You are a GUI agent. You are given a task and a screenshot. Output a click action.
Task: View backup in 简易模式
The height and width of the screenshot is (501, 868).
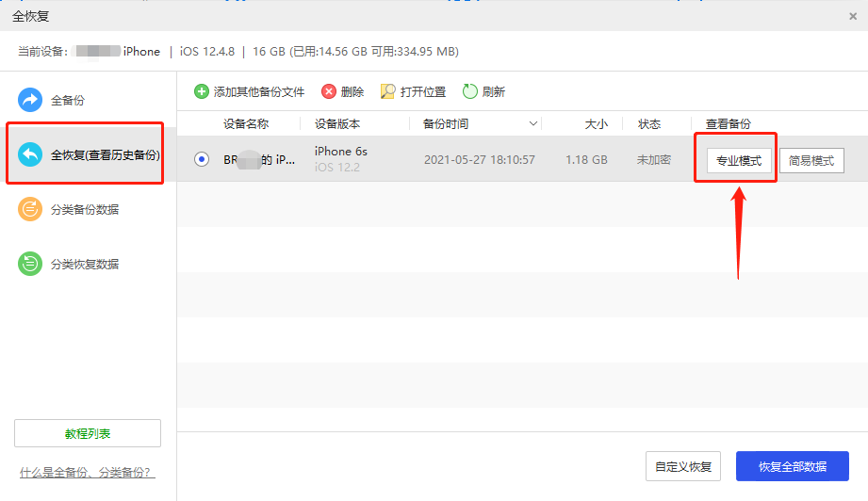811,161
